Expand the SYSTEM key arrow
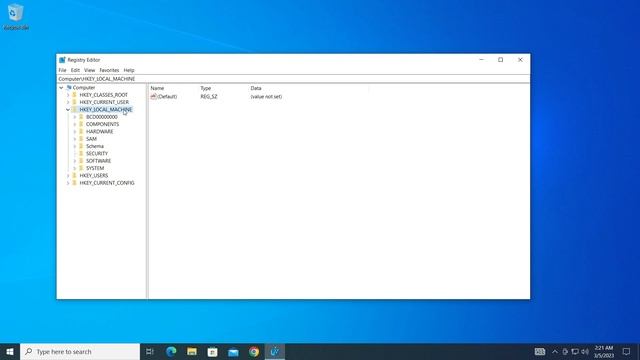Screen dimensions: 640x360 click(75, 169)
